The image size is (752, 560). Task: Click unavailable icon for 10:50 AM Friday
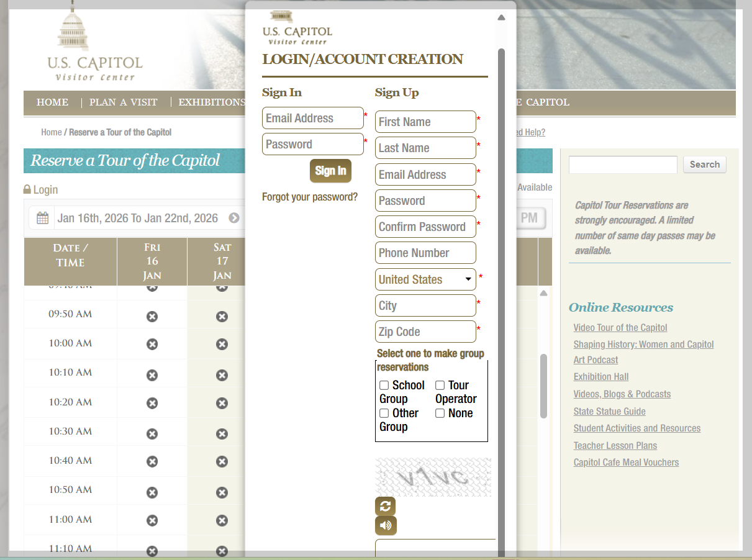pyautogui.click(x=152, y=492)
